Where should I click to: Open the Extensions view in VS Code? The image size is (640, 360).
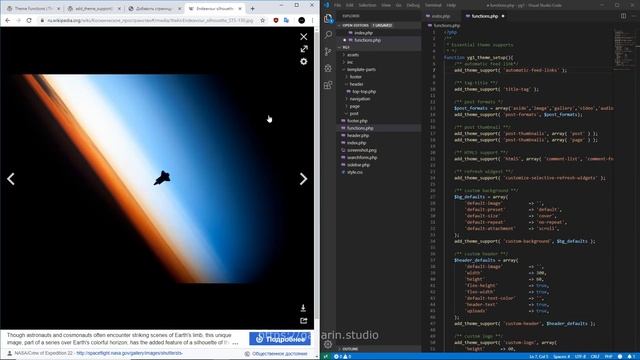tap(329, 85)
